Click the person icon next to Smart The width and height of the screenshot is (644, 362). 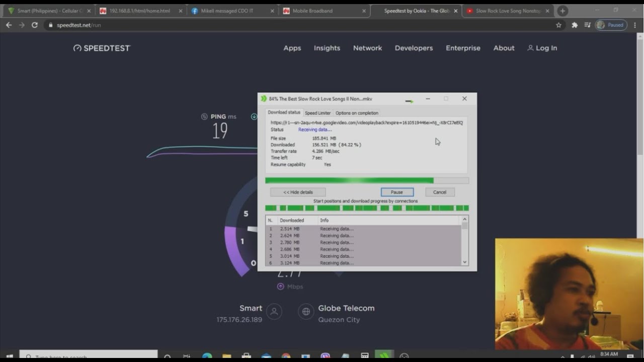(x=274, y=311)
